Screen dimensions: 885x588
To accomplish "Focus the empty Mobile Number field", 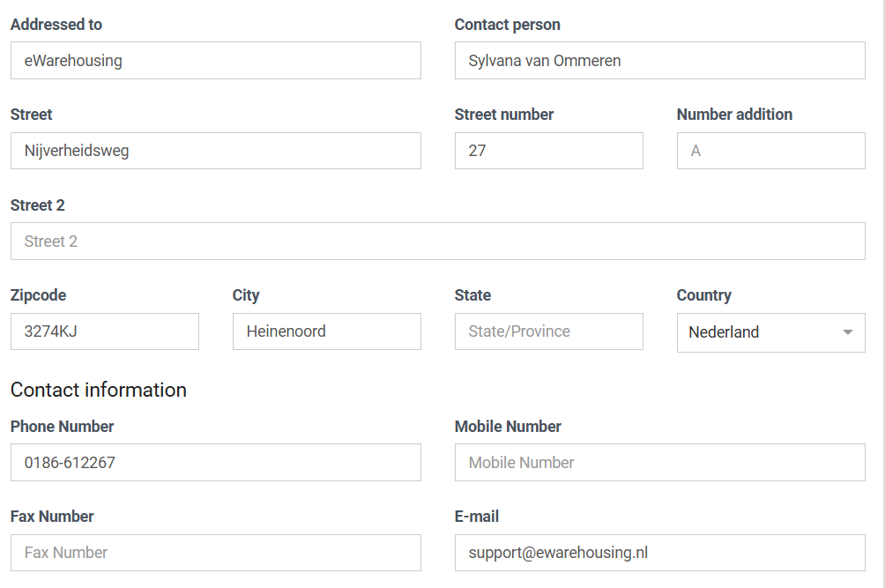I will click(660, 462).
